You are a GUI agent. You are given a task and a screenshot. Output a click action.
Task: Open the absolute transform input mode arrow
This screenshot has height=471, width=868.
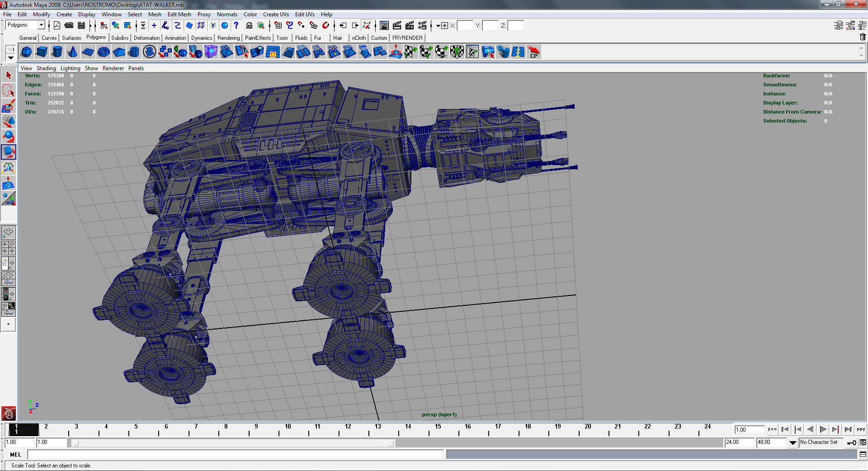click(x=438, y=26)
